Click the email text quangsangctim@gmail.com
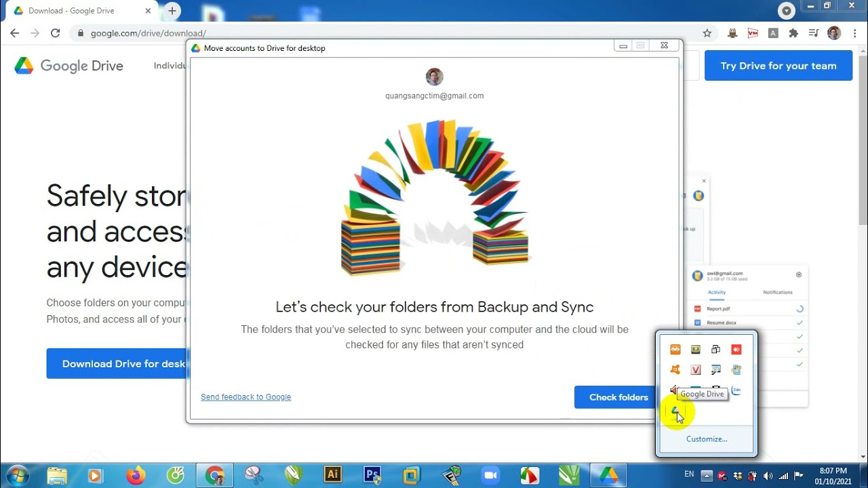The width and height of the screenshot is (868, 488). click(435, 96)
